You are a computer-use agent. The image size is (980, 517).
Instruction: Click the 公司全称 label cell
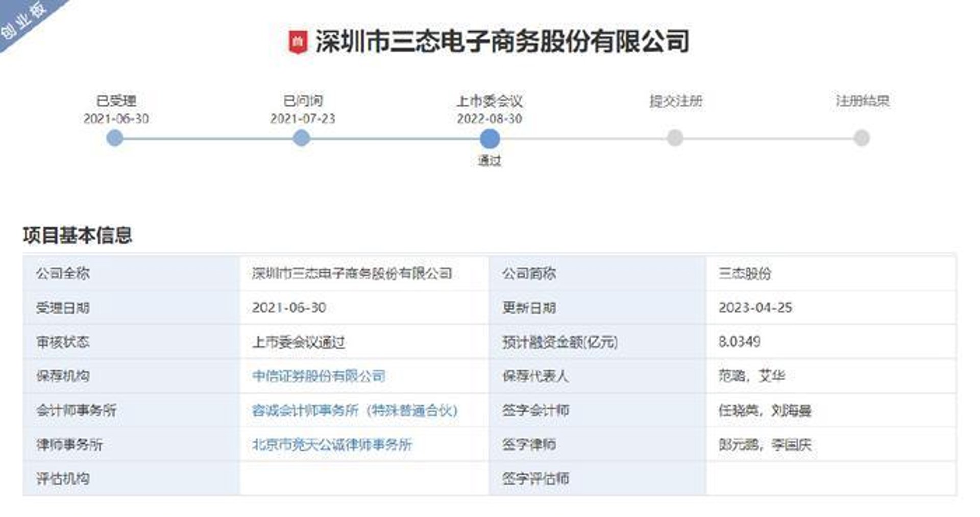pos(131,273)
